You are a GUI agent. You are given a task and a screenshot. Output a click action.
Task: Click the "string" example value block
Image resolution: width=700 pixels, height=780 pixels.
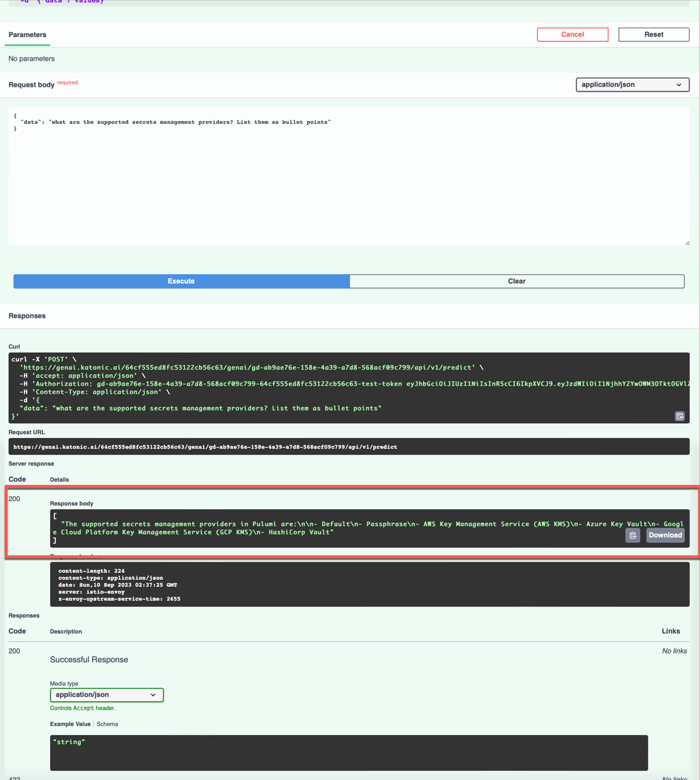[349, 753]
